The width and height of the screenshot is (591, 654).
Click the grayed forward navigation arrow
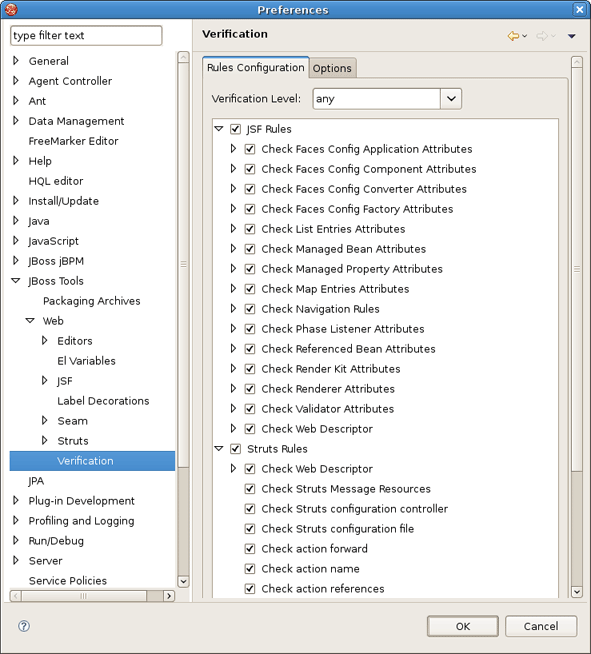(x=542, y=36)
